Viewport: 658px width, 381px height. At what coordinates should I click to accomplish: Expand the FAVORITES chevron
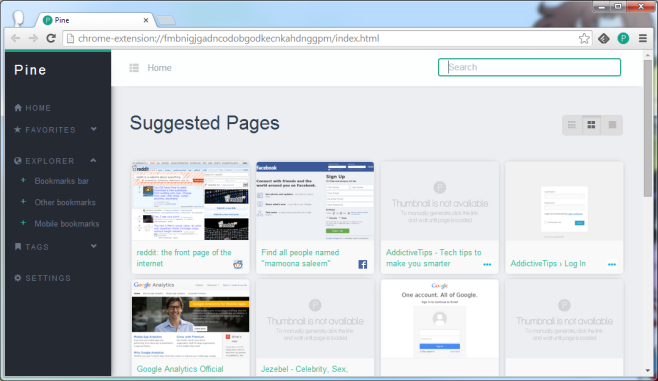[x=94, y=129]
